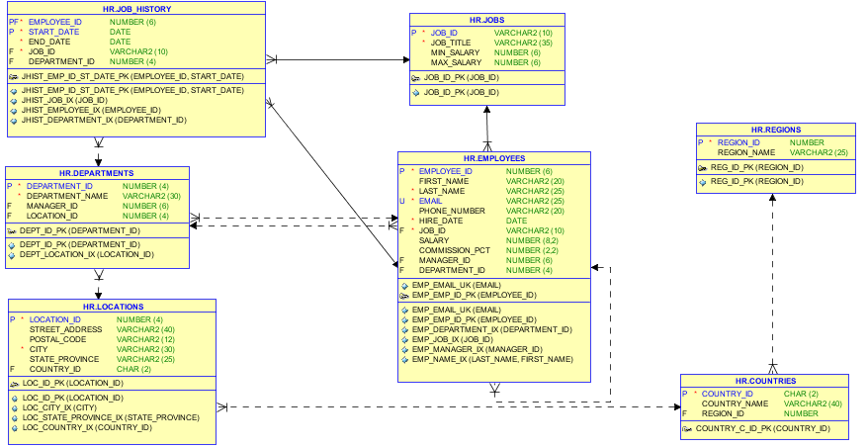
Task: Click the STREET_ADDRESS column in HR.LOCATIONS
Action: point(65,329)
